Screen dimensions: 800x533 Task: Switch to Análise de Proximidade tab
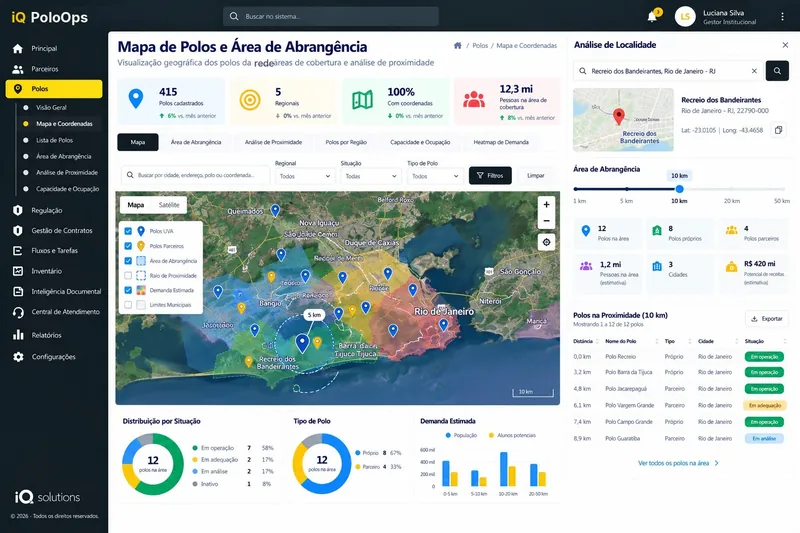(x=273, y=142)
